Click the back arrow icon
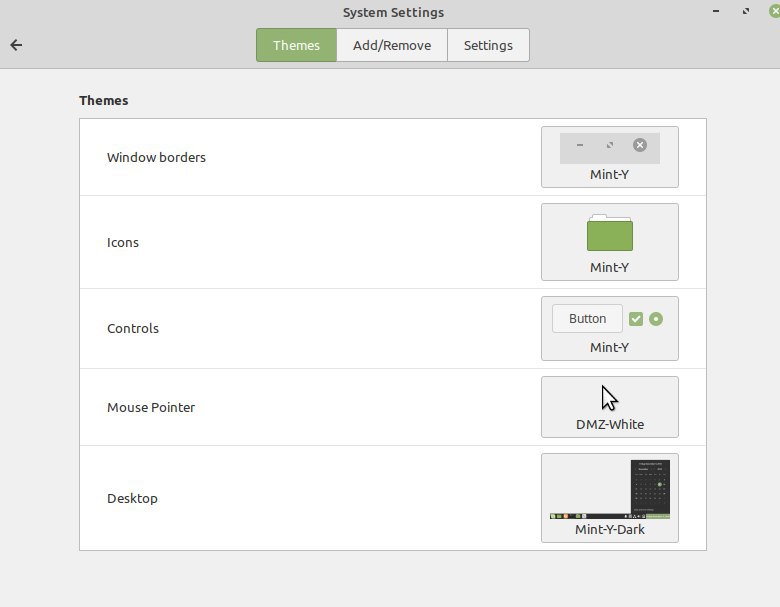 pyautogui.click(x=16, y=45)
